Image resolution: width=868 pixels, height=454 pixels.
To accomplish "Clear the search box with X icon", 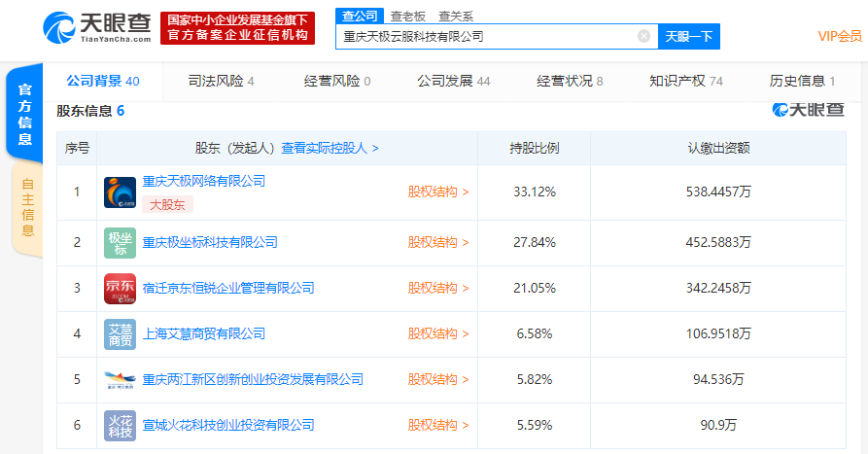I will pos(643,37).
